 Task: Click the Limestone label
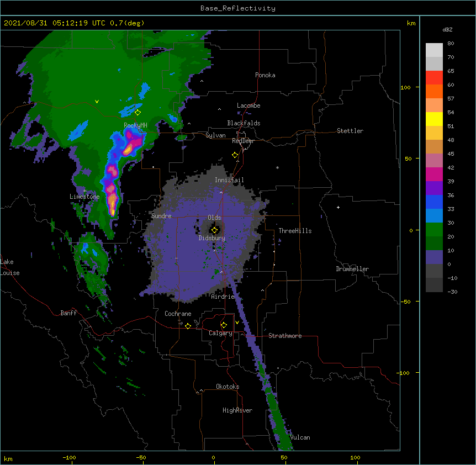click(x=84, y=197)
